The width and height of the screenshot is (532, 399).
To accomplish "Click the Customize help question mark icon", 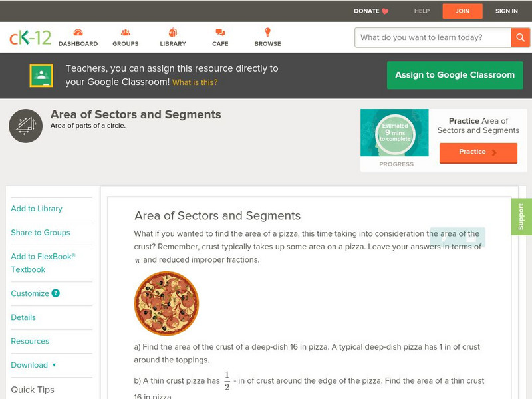I will (x=56, y=293).
